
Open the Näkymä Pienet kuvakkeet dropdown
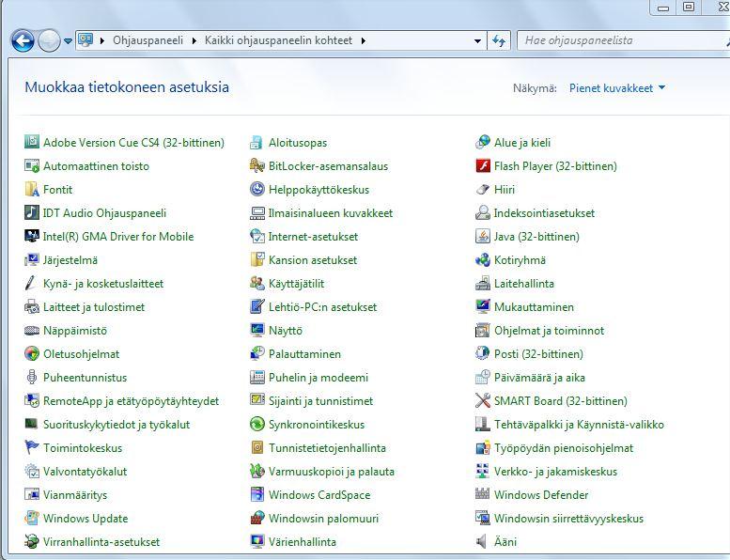[617, 88]
